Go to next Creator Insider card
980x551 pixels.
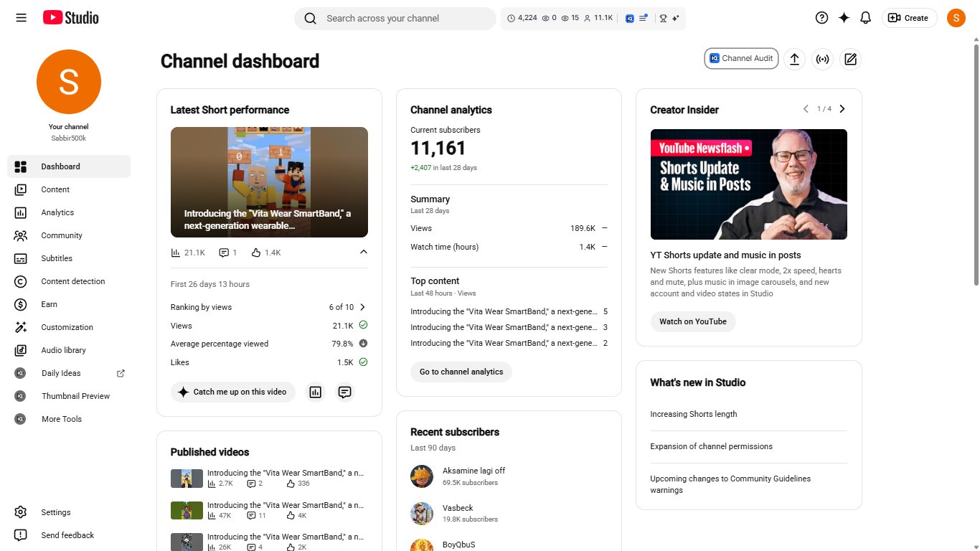(842, 109)
